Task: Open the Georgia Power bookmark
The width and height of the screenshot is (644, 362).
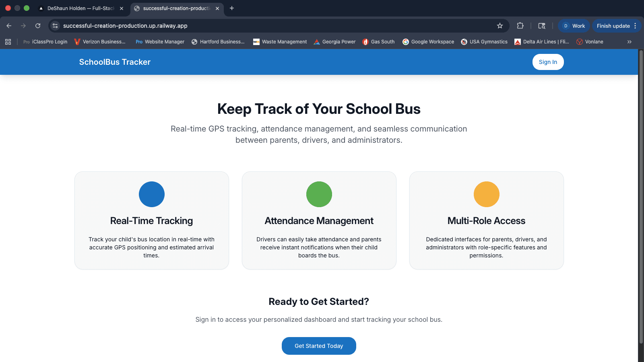Action: point(334,41)
